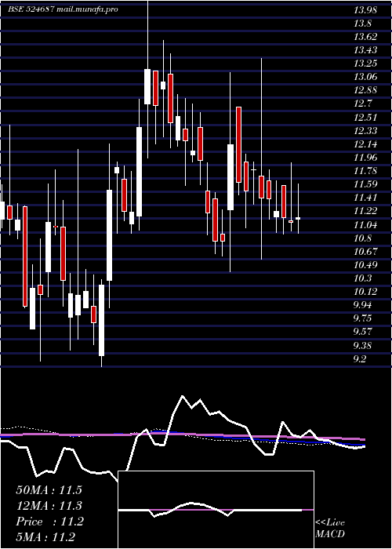The image size is (392, 549).
Task: Select the 11.04 price level
Action: [x=365, y=224]
